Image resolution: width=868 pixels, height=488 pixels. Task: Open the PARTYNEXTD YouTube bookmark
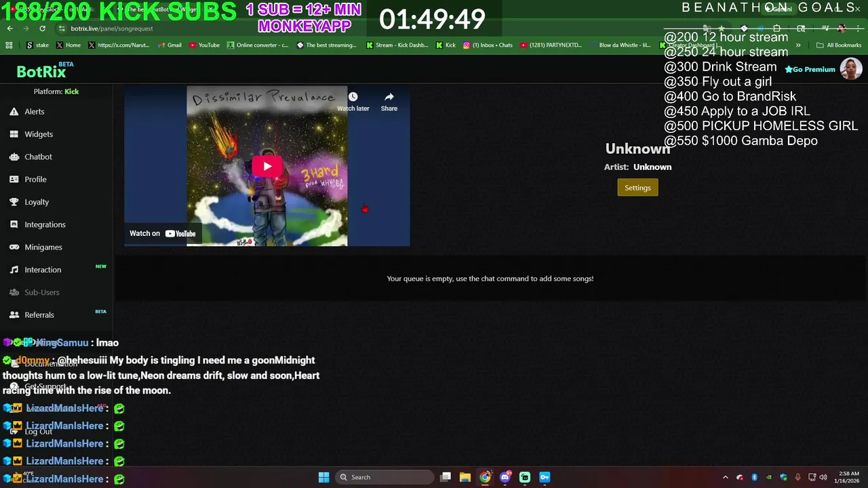tap(551, 45)
